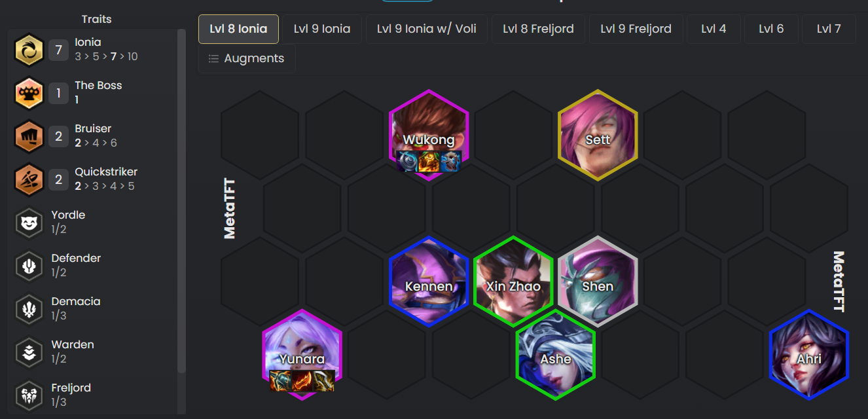Click Yunara's middle equipped item icon
The width and height of the screenshot is (868, 419).
tap(302, 381)
